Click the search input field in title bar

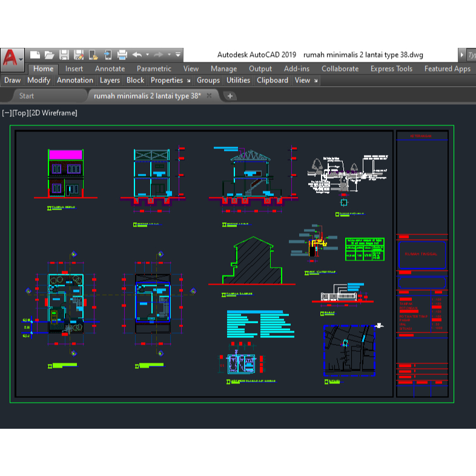471,55
